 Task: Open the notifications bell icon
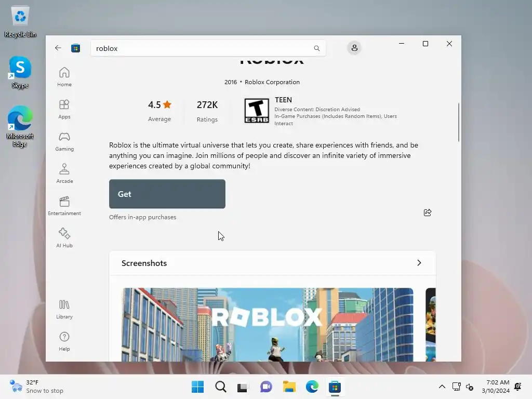pyautogui.click(x=518, y=387)
